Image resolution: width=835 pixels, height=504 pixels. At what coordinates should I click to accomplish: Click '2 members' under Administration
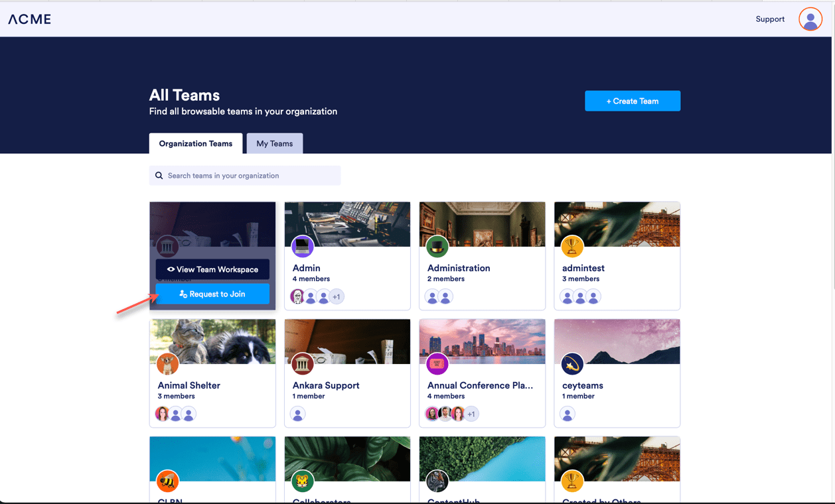(446, 279)
